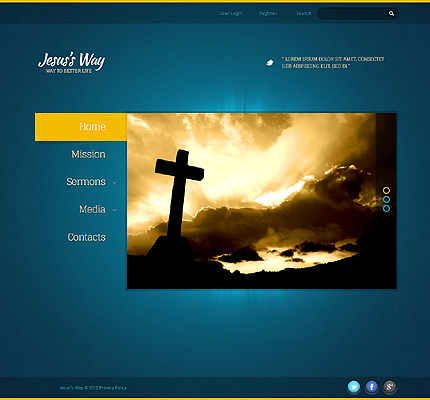The height and width of the screenshot is (400, 430).
Task: Open the Sermons menu item
Action: click(86, 182)
